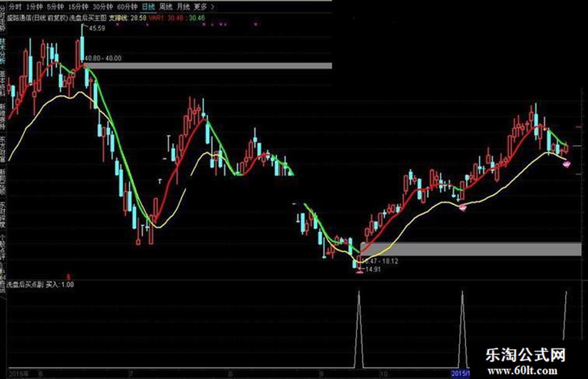Expand the arrow next to 更多

coord(213,7)
